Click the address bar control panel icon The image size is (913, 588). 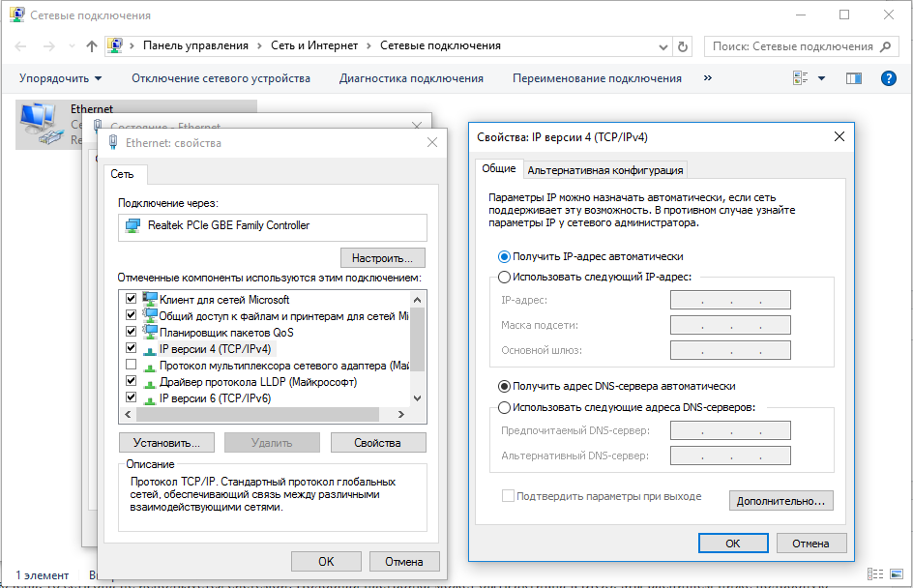pos(115,45)
